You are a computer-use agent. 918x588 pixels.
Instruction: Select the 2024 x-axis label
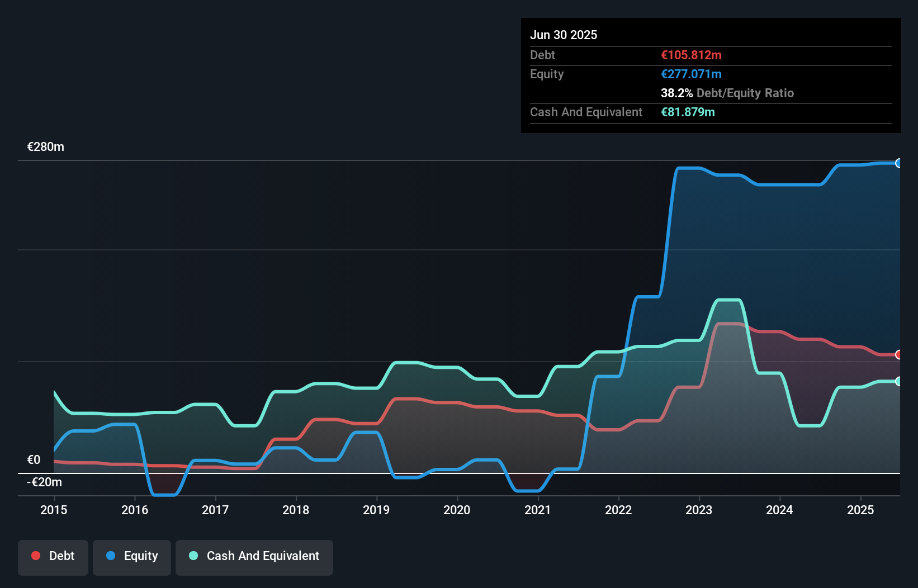(x=779, y=510)
